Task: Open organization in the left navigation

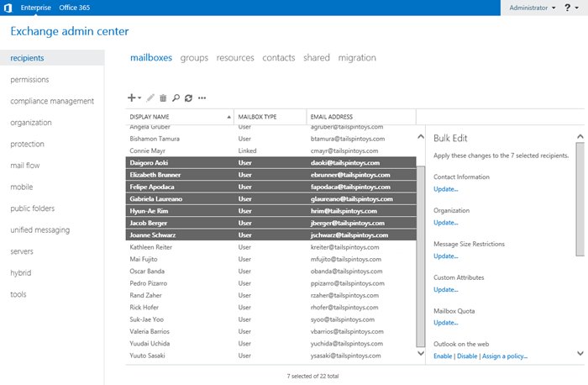Action: pos(31,123)
